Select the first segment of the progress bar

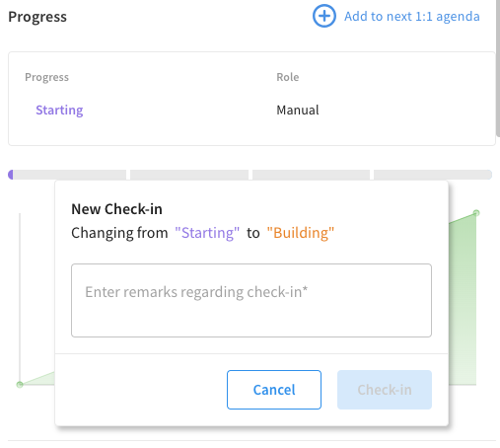pos(67,175)
